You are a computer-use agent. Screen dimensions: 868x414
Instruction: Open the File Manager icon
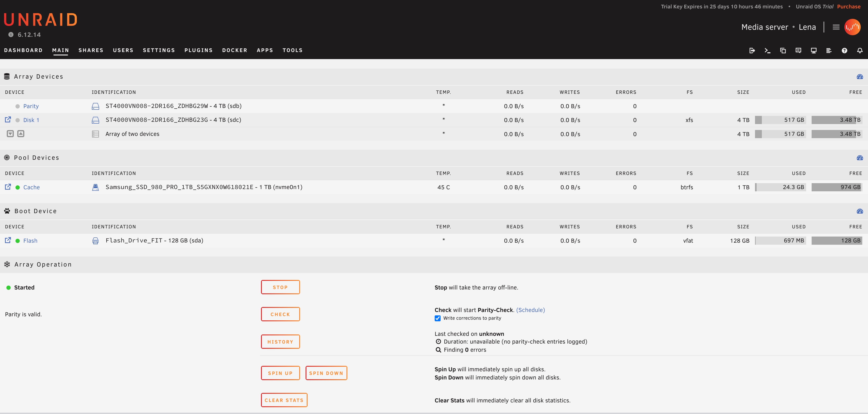pos(783,50)
